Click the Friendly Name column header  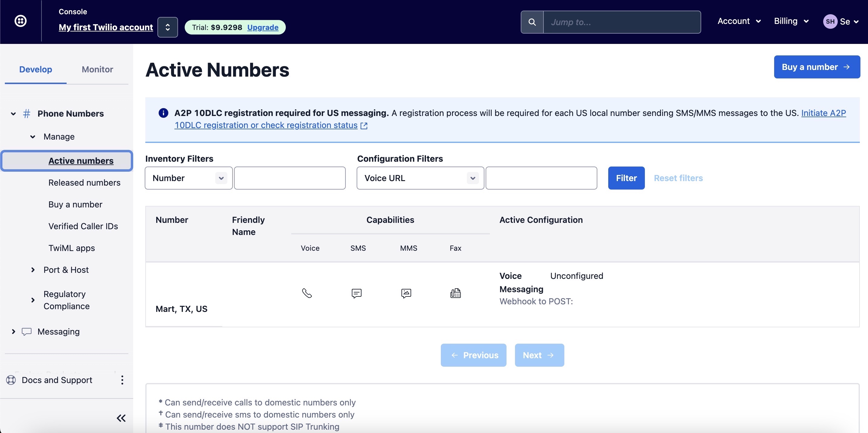(x=248, y=226)
